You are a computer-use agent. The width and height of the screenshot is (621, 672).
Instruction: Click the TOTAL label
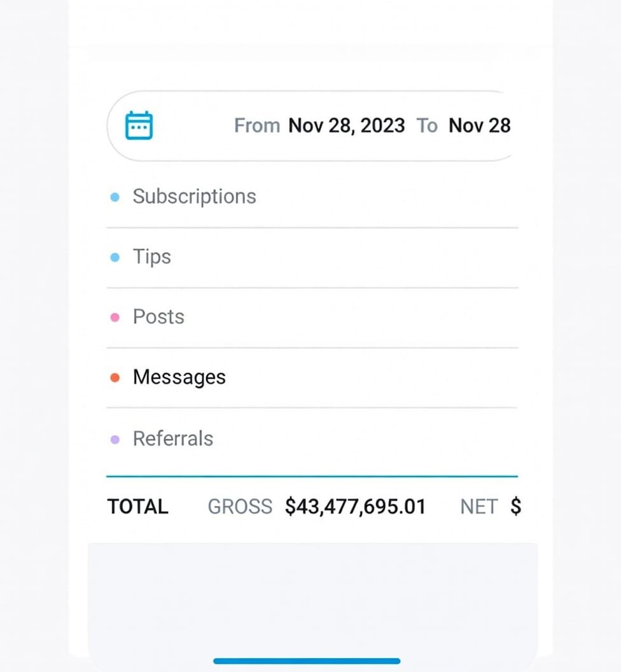click(x=137, y=507)
